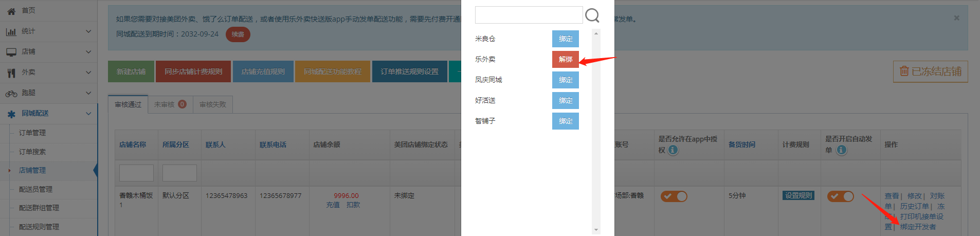Click the magnifier search icon in popup

click(x=592, y=15)
